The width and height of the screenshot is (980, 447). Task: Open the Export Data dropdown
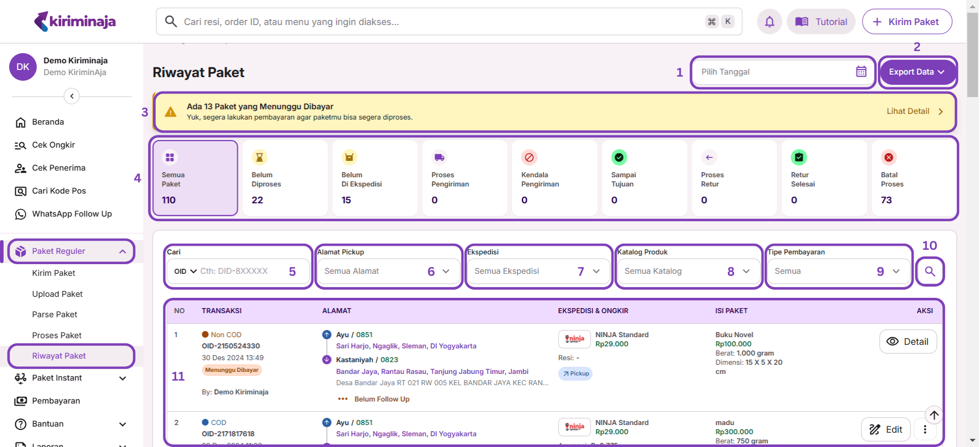coord(916,72)
